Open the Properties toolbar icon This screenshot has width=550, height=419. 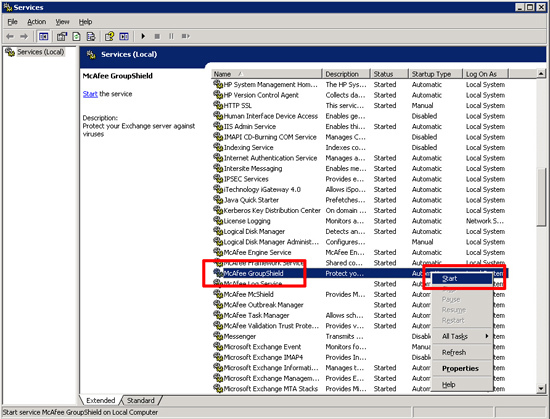pos(62,36)
